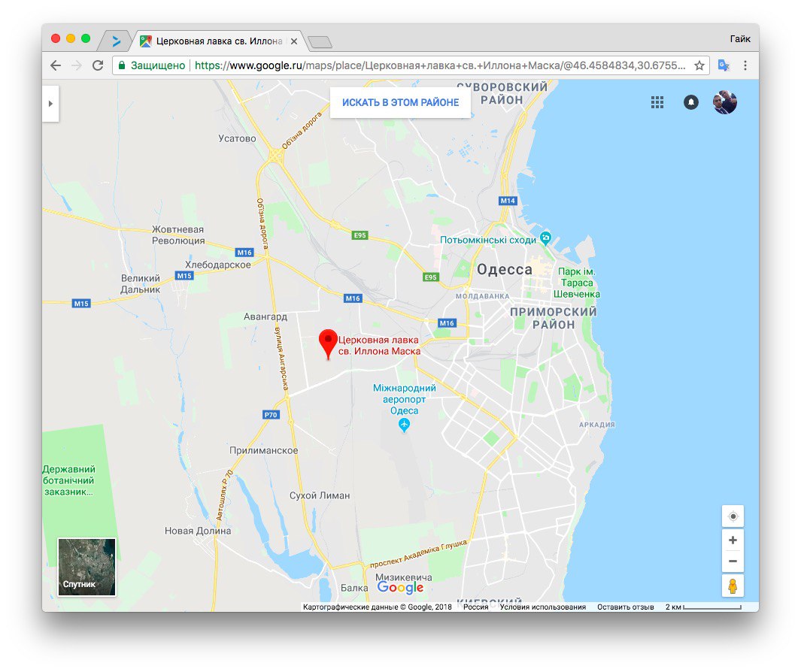Click the browser forward arrow
Viewport: 801px width, 672px height.
pos(77,65)
